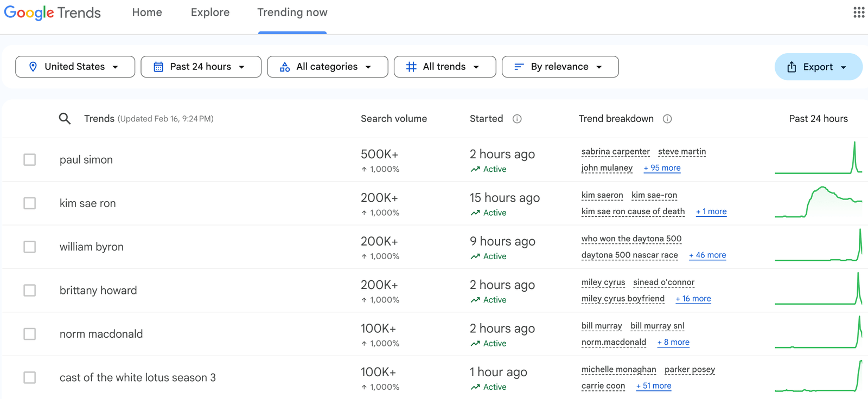Open the steve martin breakdown term
This screenshot has width=868, height=399.
click(682, 152)
